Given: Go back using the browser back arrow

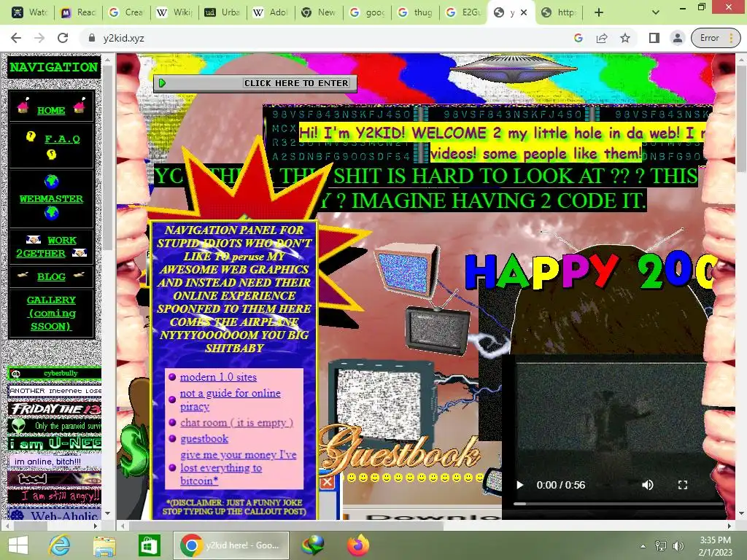Looking at the screenshot, I should (16, 38).
